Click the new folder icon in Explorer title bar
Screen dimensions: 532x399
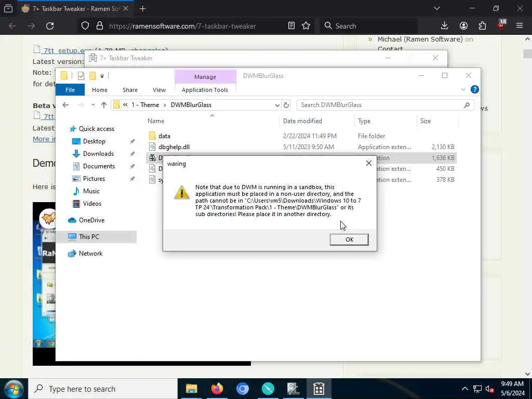(x=92, y=76)
